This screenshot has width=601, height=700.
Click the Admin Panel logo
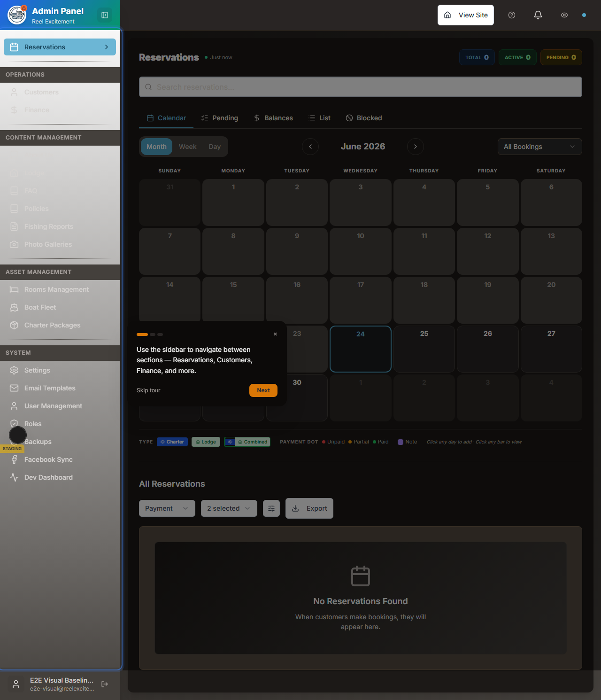coord(17,15)
